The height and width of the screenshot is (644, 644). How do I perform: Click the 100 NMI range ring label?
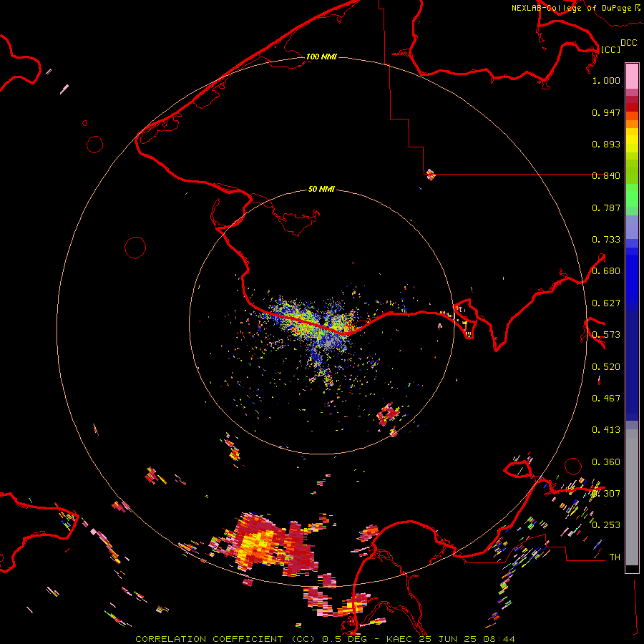[x=321, y=57]
